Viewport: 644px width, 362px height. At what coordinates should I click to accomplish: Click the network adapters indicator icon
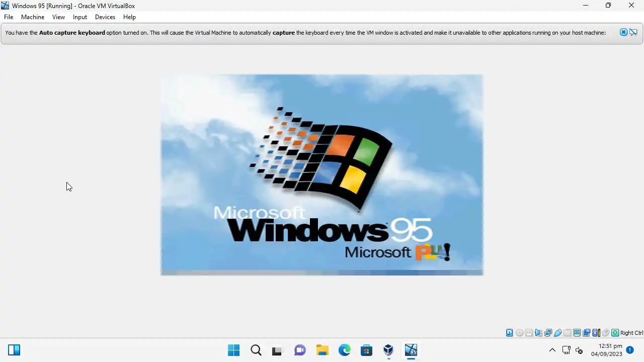point(548,333)
